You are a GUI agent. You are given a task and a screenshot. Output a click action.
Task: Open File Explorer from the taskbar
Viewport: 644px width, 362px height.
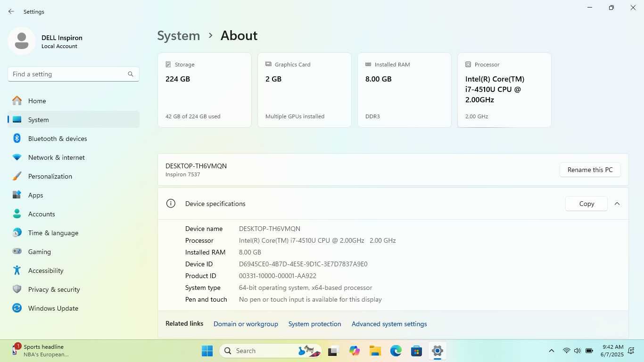pyautogui.click(x=375, y=351)
